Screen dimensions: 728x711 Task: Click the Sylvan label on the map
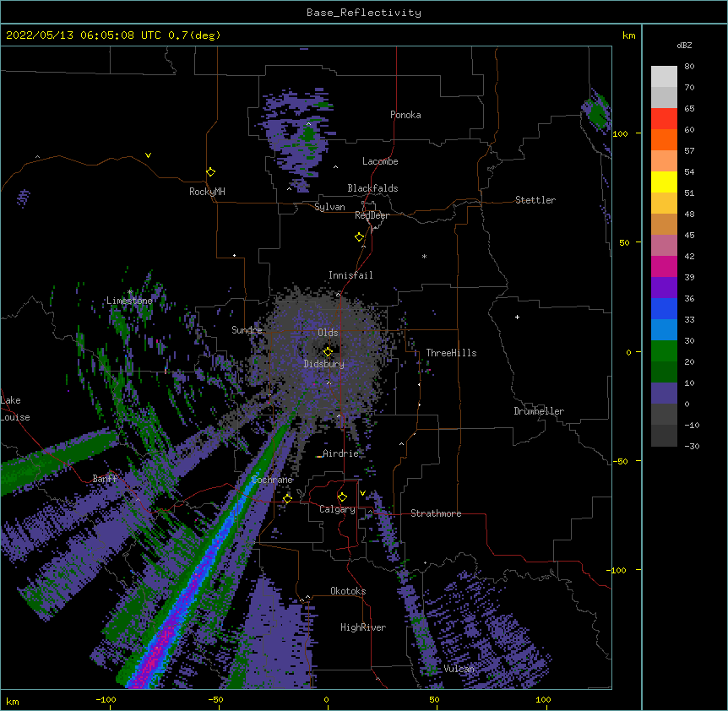pos(329,207)
